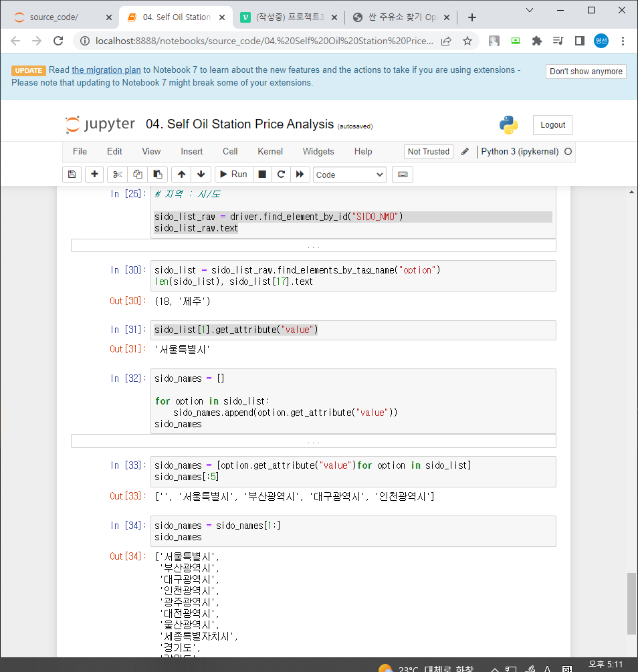Cut selected cells with scissors icon

(118, 175)
